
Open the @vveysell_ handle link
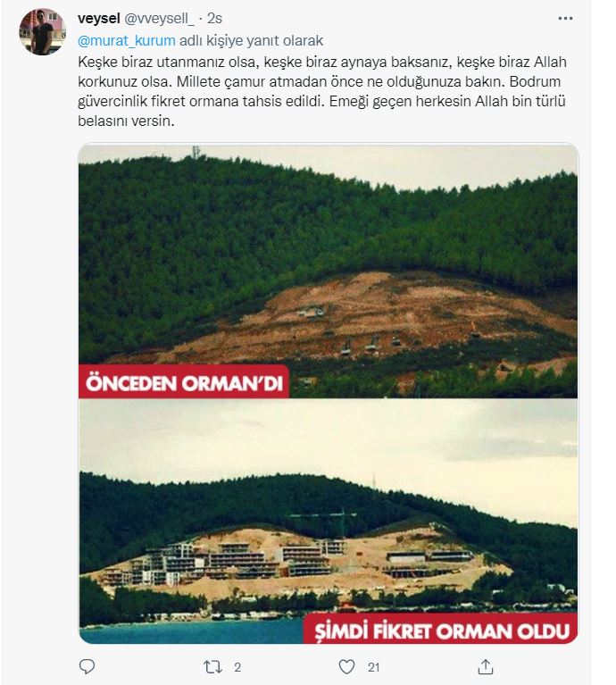click(159, 19)
